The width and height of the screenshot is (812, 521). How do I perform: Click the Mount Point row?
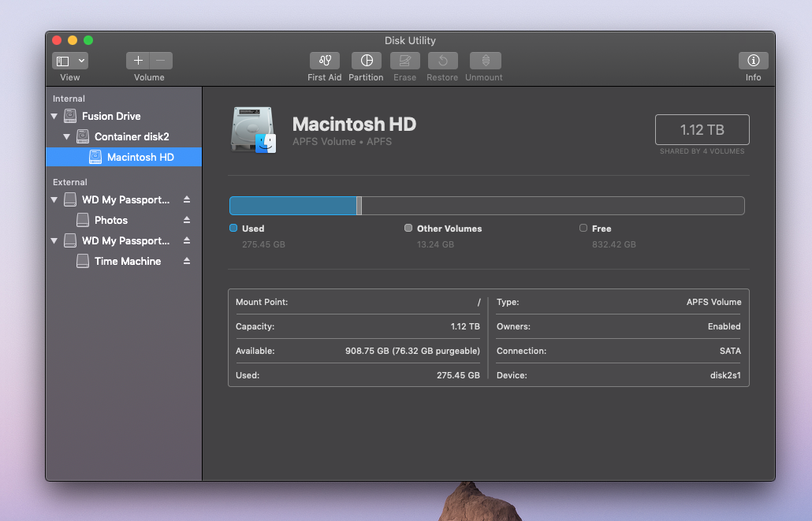click(358, 302)
